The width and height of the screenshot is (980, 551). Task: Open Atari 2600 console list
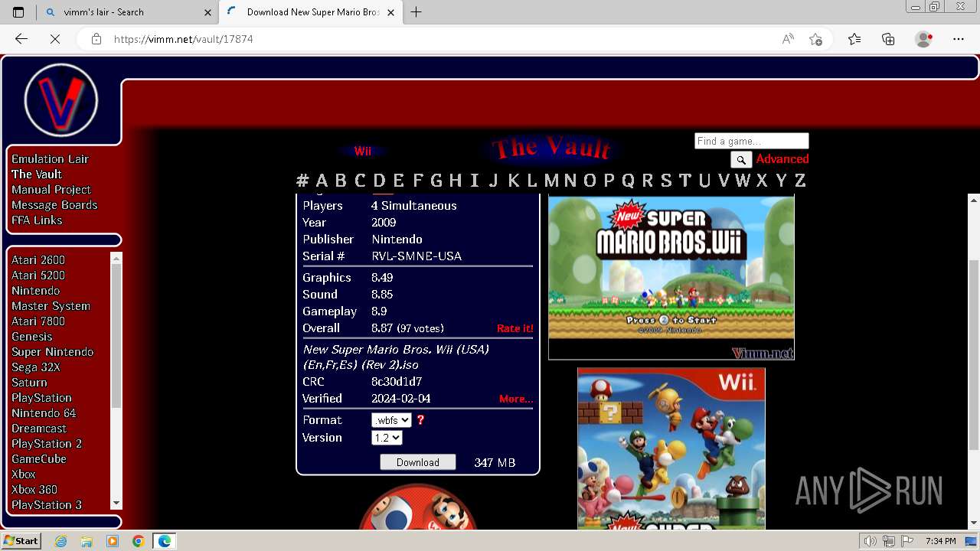coord(38,260)
